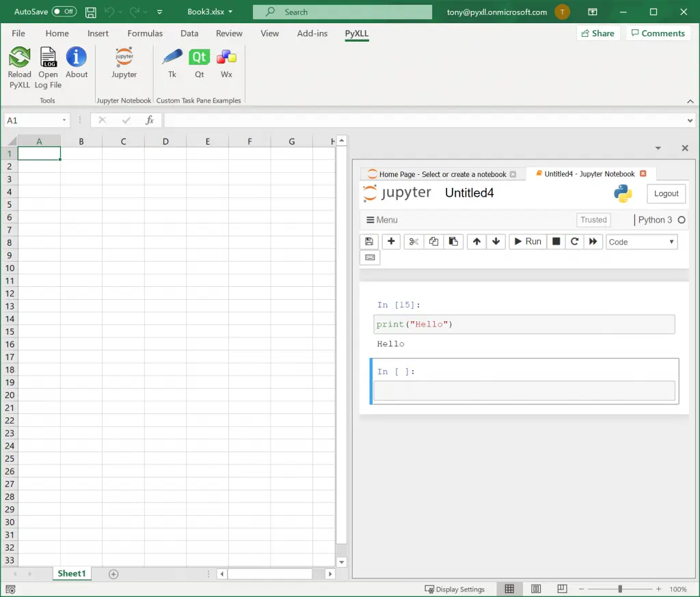Switch to the Insert ribbon tab
This screenshot has height=597, width=700.
(98, 33)
